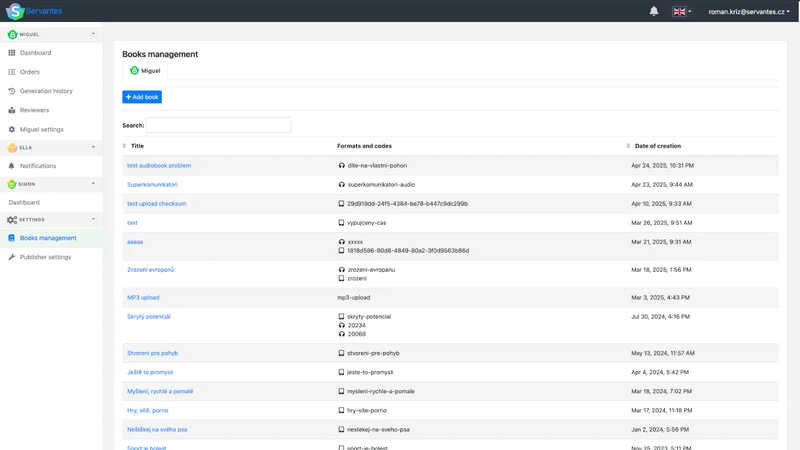
Task: Click the Servantes logo
Action: pos(34,11)
